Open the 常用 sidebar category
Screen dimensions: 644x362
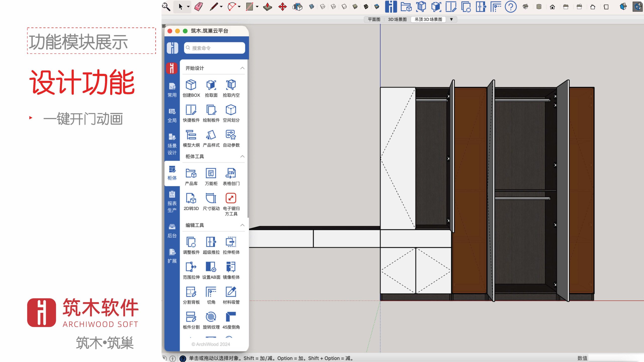(x=172, y=90)
